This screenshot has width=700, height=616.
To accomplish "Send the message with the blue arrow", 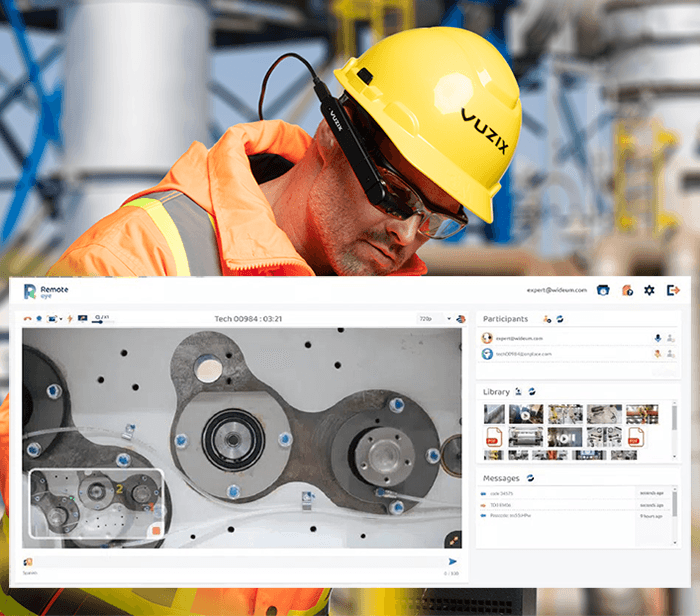I will click(x=453, y=562).
